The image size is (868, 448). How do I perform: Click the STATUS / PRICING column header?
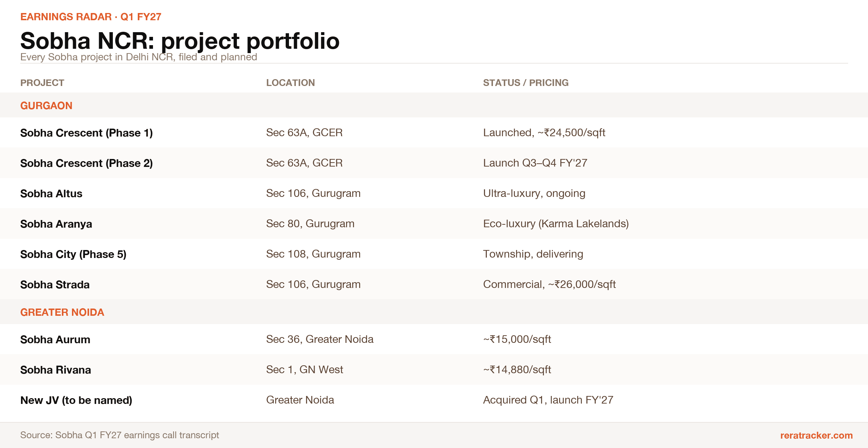coord(526,83)
